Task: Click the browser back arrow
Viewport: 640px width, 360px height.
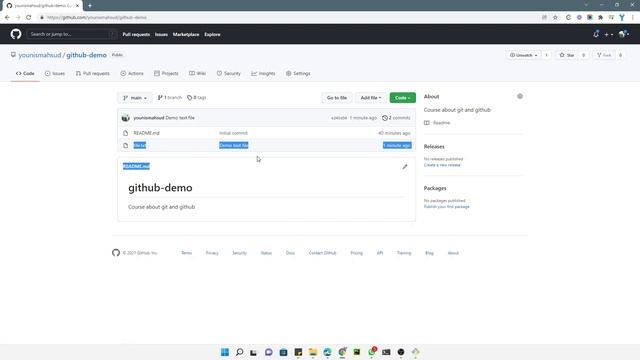Action: (x=7, y=18)
